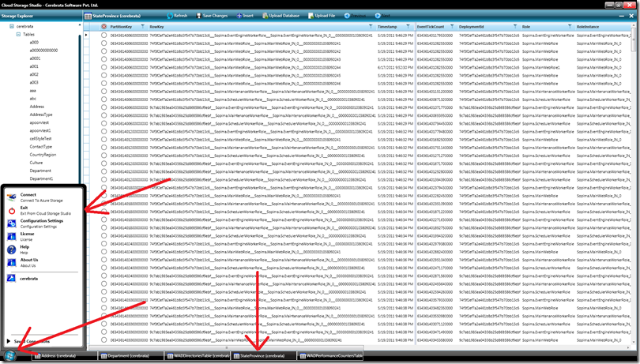Switch to Address (cerebrata) tab
Viewport: 640px width, 364px height.
65,356
